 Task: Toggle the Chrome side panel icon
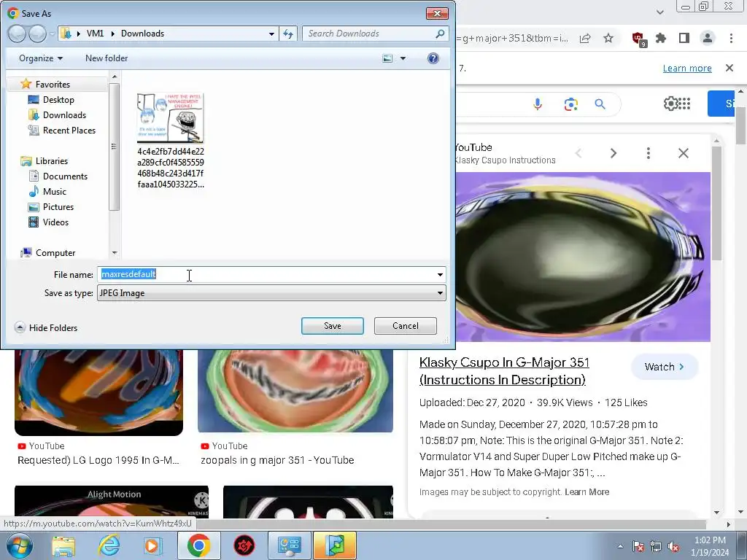[684, 39]
